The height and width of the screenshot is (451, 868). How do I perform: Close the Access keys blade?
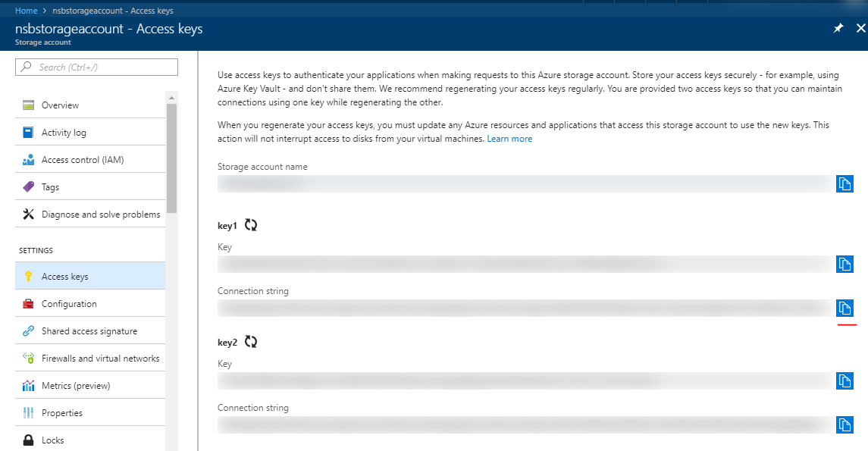pos(861,28)
